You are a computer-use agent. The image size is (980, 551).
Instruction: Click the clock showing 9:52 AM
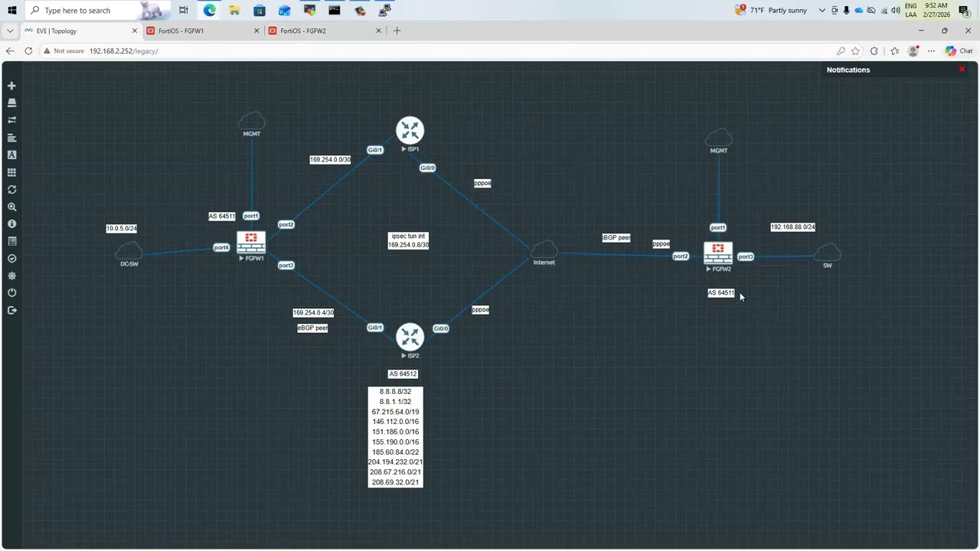(937, 10)
